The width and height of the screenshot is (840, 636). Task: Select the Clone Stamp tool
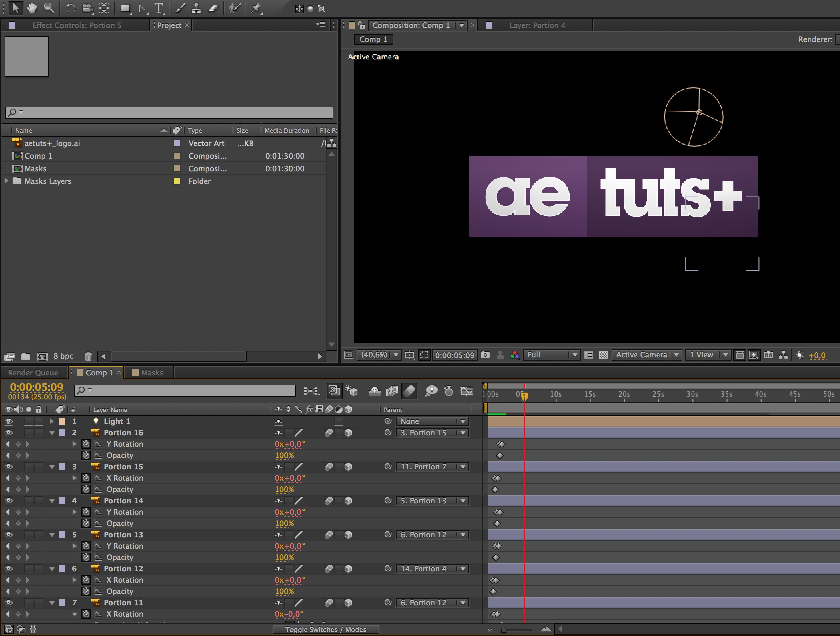click(196, 8)
